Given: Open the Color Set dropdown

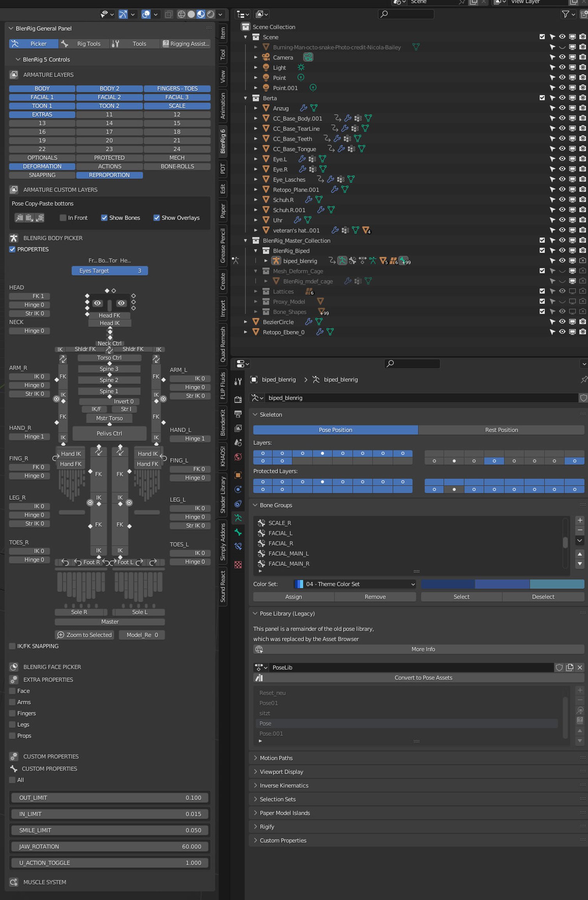Looking at the screenshot, I should click(x=355, y=584).
